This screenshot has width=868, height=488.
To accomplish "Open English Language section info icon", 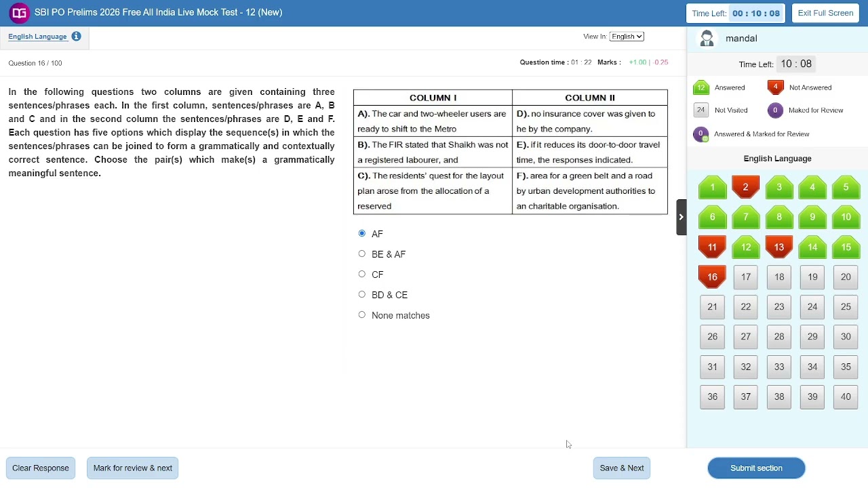I will click(76, 37).
